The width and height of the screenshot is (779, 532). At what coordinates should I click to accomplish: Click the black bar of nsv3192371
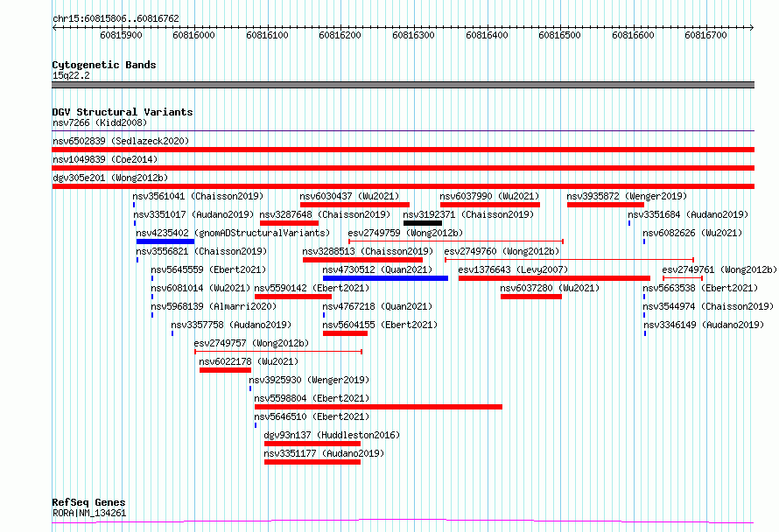point(423,223)
